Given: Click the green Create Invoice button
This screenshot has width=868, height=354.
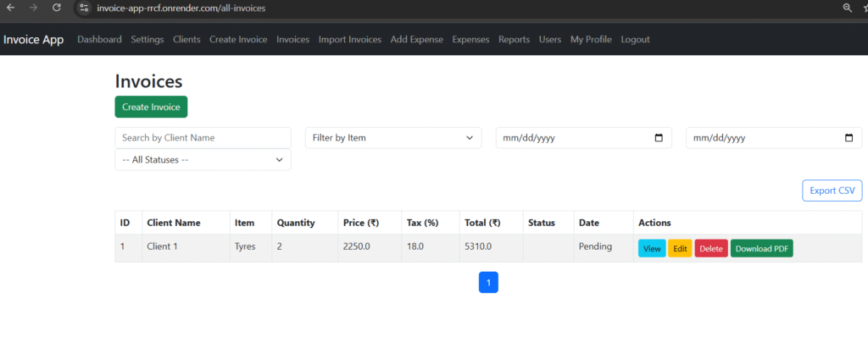Looking at the screenshot, I should (x=151, y=107).
